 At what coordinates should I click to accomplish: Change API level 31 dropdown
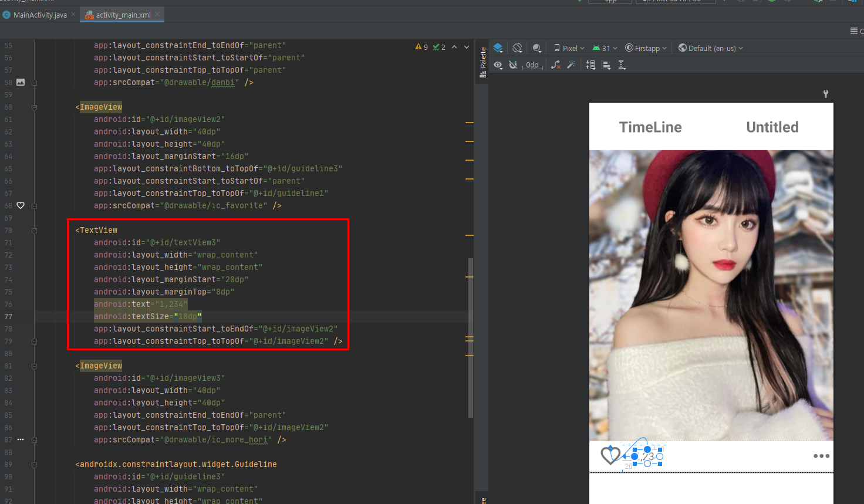pos(605,48)
